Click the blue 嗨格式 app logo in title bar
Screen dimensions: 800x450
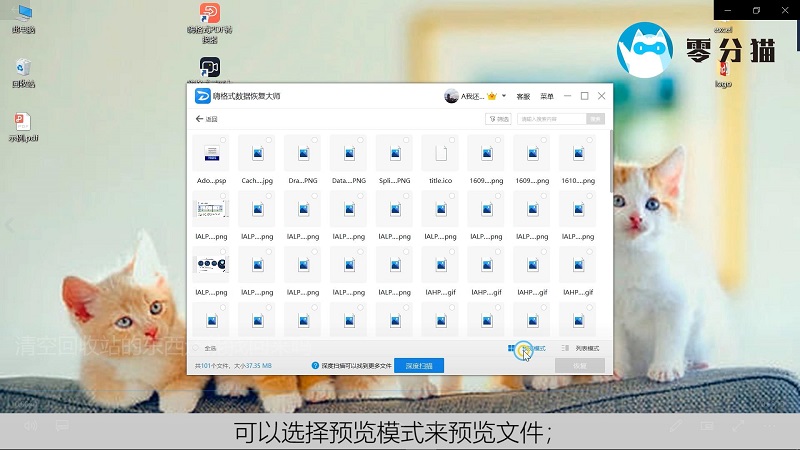(x=203, y=96)
